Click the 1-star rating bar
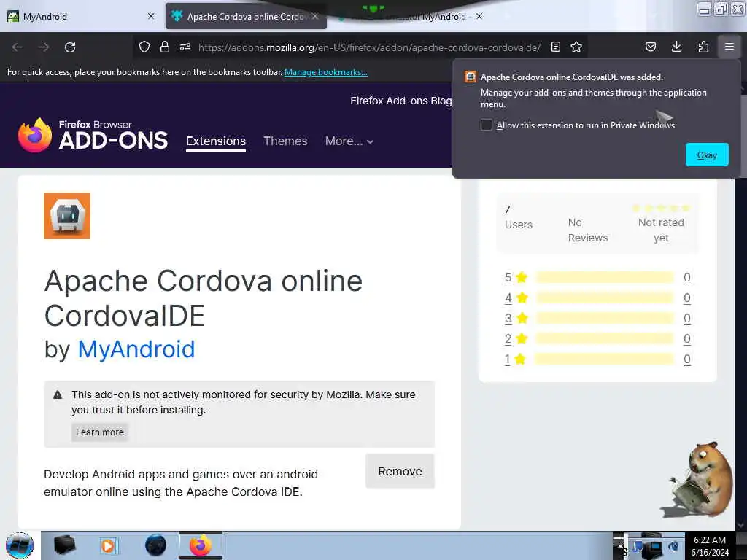 [605, 359]
